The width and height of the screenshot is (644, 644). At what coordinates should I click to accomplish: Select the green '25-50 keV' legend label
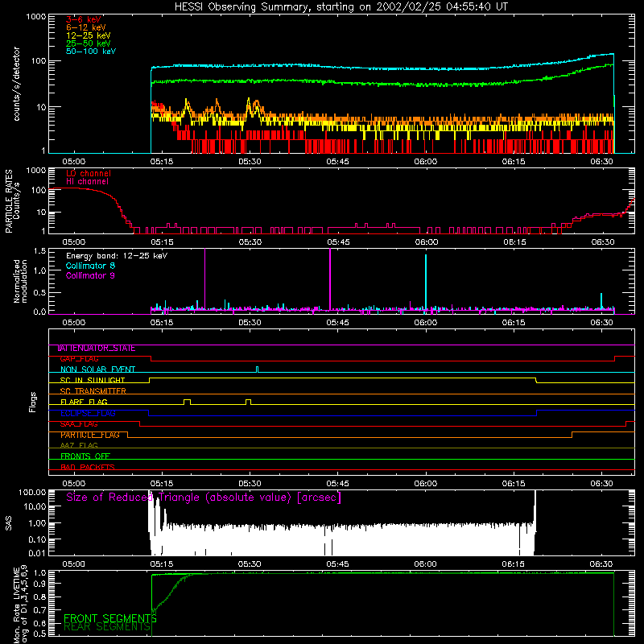point(89,43)
